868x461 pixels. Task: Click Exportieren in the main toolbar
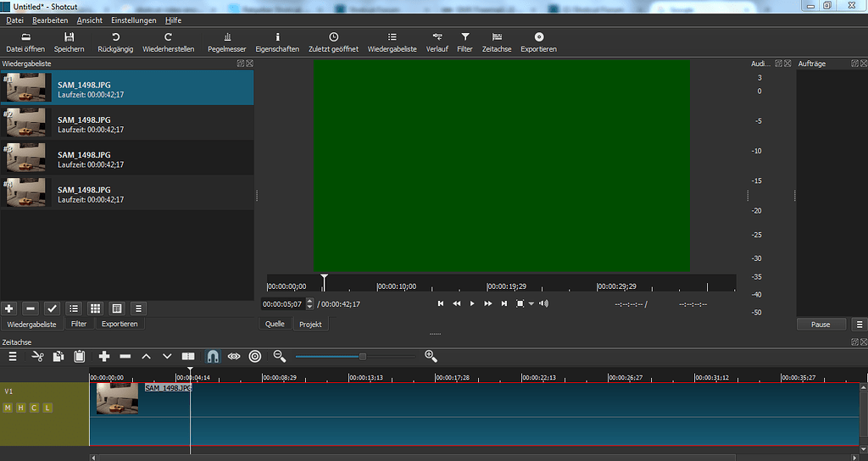point(538,42)
